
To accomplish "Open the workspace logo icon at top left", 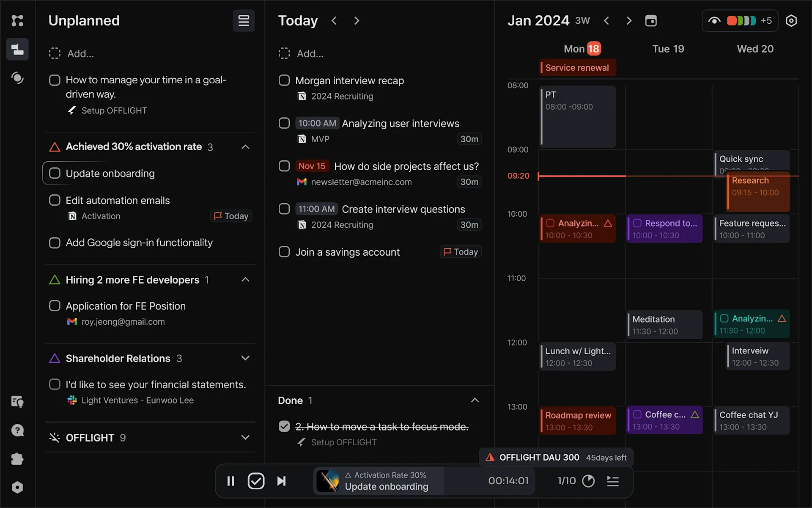I will coord(17,20).
